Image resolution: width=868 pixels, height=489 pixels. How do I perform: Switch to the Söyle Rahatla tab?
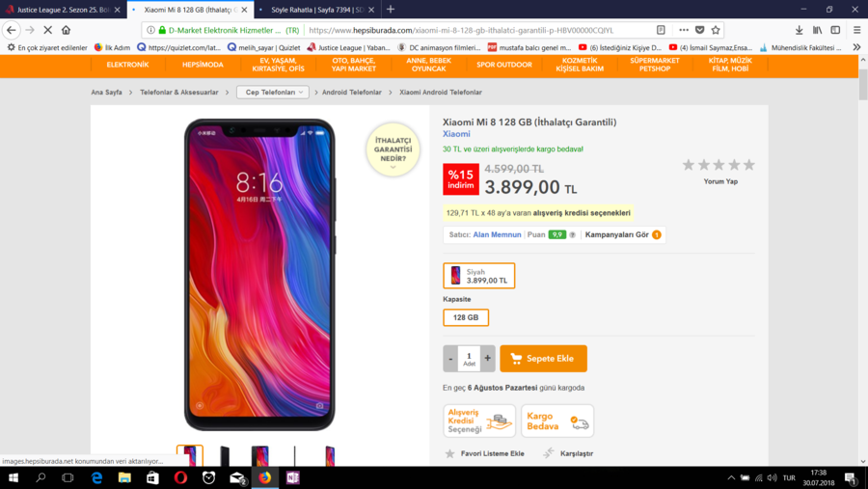316,10
